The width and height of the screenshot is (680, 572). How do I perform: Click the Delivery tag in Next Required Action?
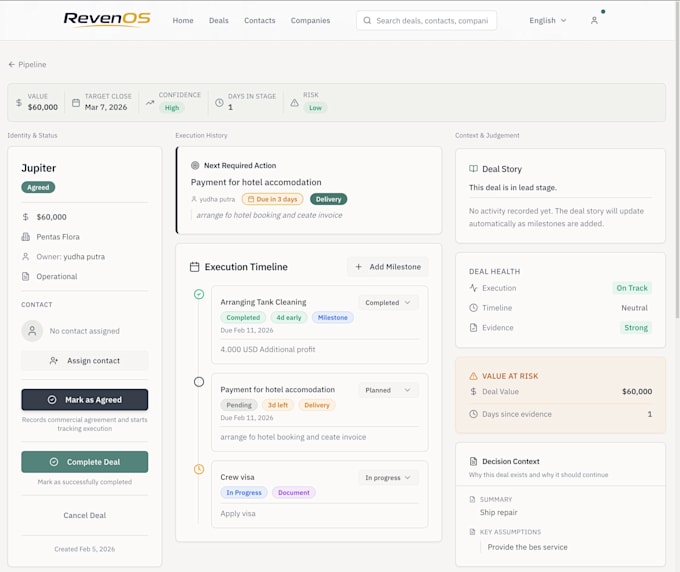(328, 199)
